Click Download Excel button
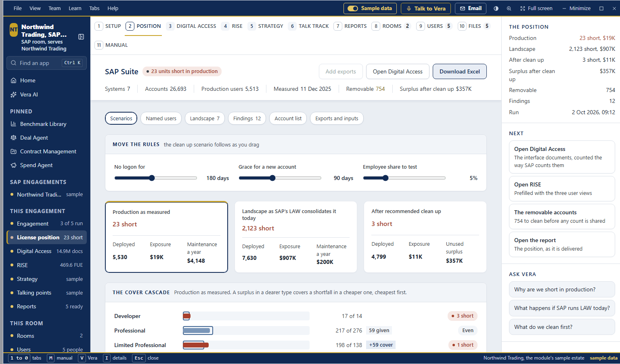This screenshot has height=364, width=620. click(x=460, y=71)
